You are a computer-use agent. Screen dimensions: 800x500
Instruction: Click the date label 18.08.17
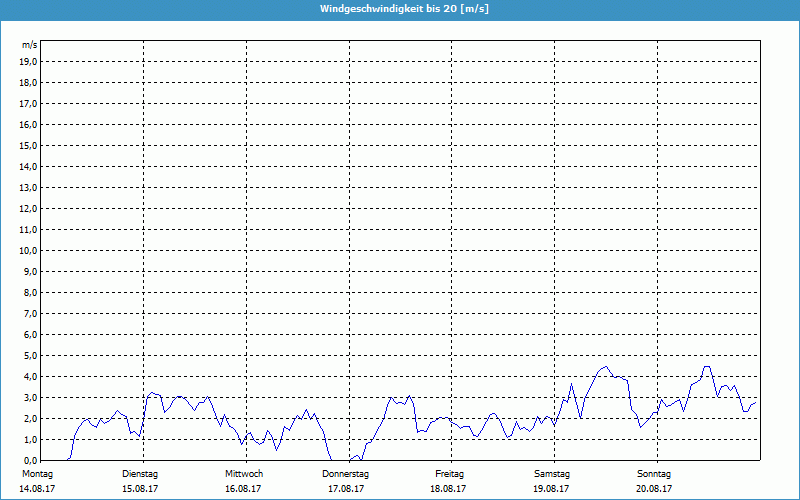(x=450, y=489)
